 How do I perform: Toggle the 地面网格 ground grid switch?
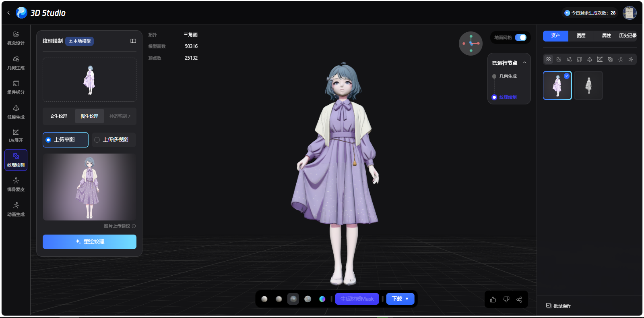520,37
